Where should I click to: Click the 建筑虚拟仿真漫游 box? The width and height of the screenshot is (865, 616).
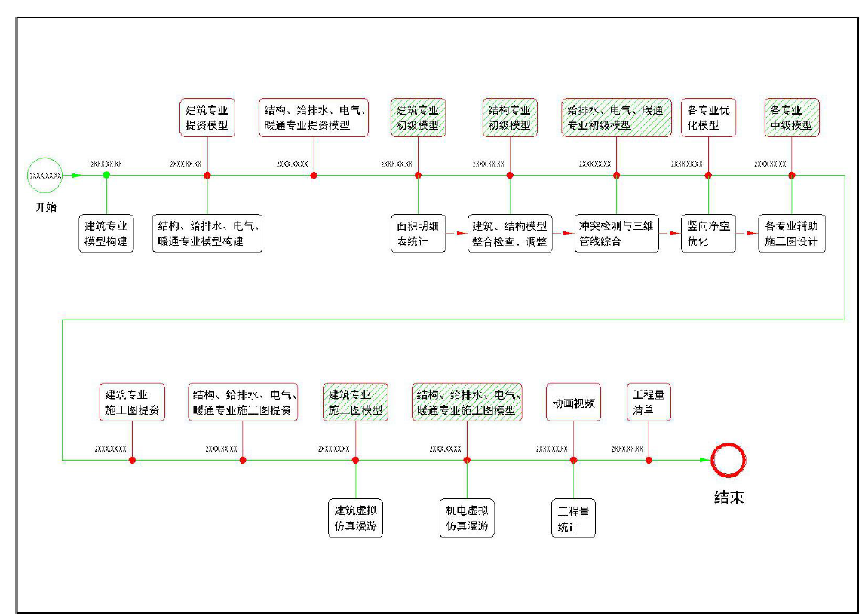pyautogui.click(x=355, y=519)
